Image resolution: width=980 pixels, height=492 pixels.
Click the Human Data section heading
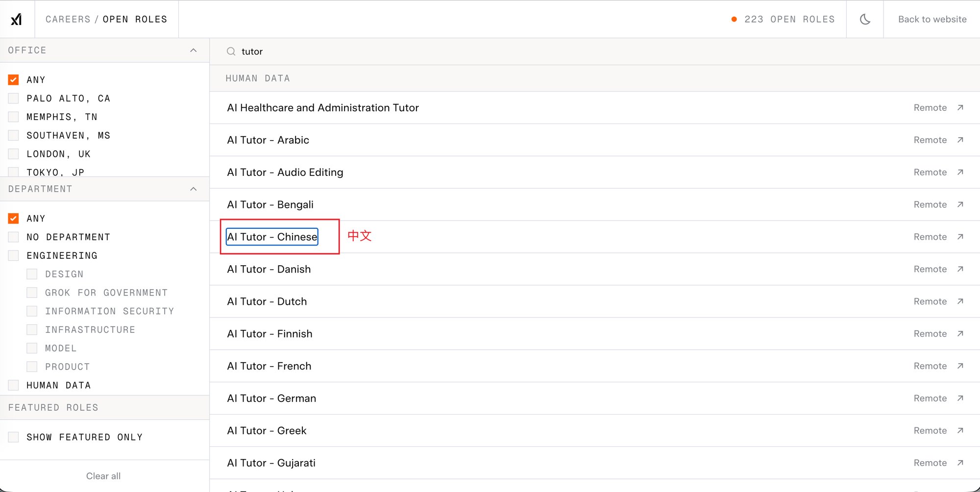[258, 78]
